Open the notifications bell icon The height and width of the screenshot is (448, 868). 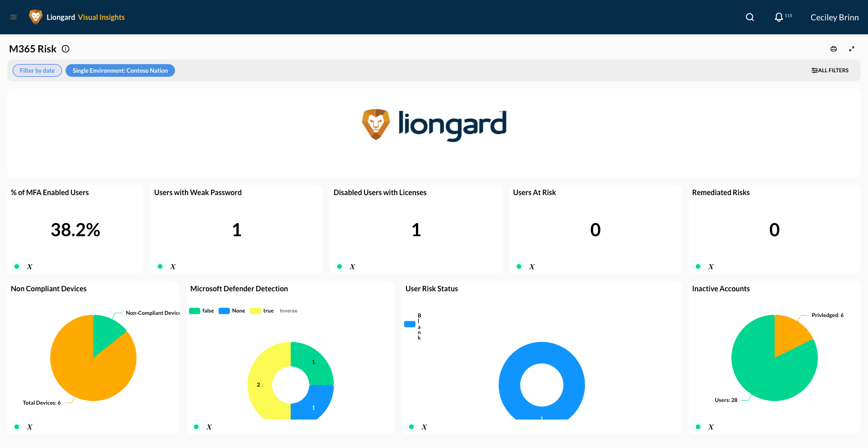click(x=778, y=17)
